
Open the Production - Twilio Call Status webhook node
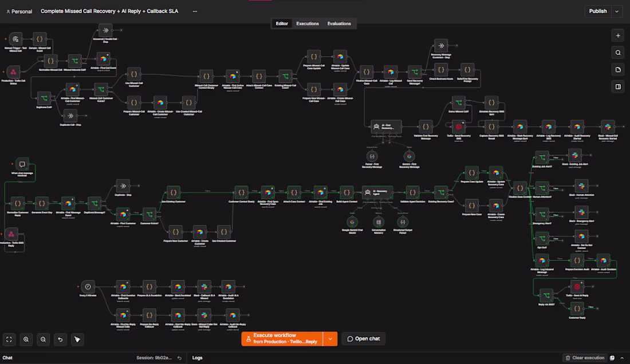pos(13,72)
